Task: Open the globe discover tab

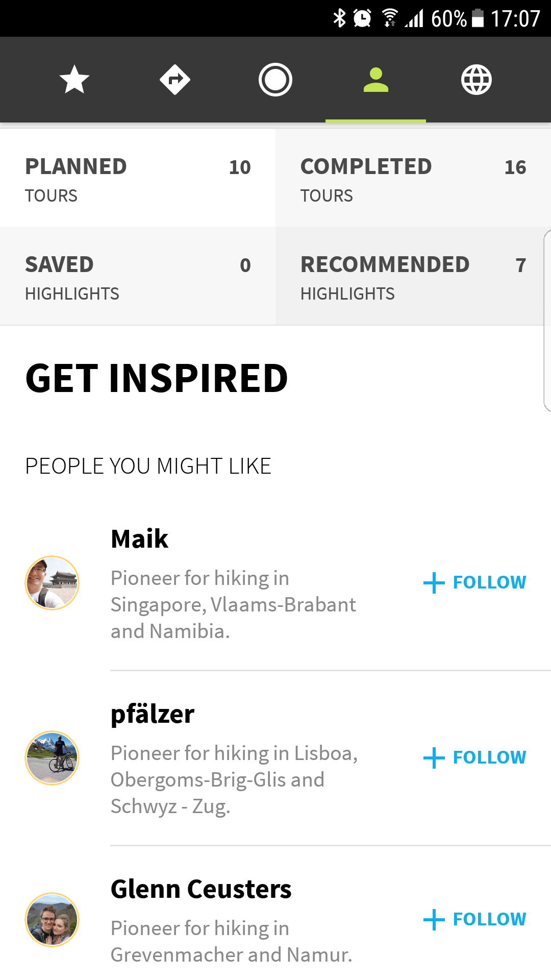Action: [x=476, y=80]
